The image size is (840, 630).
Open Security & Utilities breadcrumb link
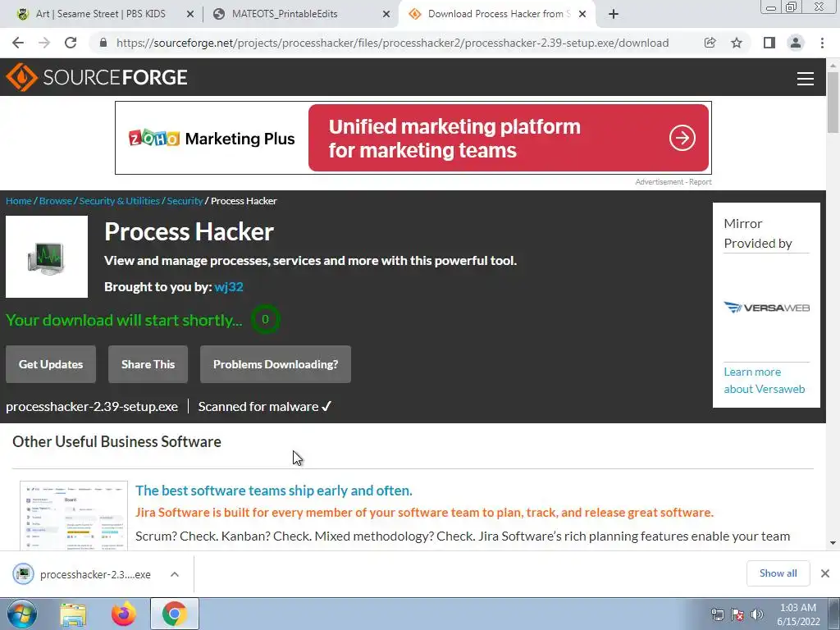[x=120, y=201]
